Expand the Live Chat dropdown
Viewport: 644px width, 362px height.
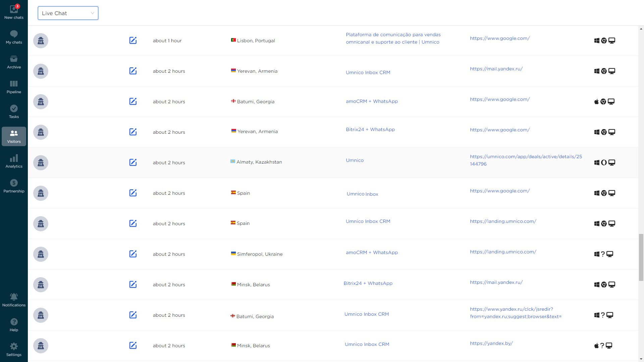tap(68, 13)
